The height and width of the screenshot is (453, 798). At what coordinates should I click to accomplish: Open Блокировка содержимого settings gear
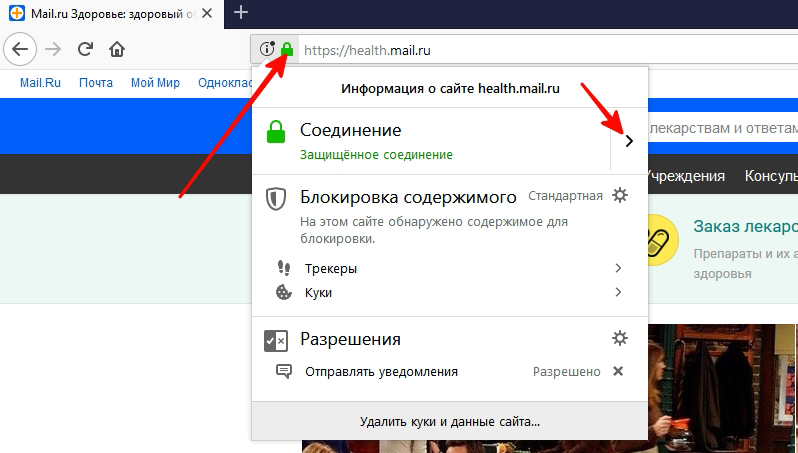[x=619, y=195]
